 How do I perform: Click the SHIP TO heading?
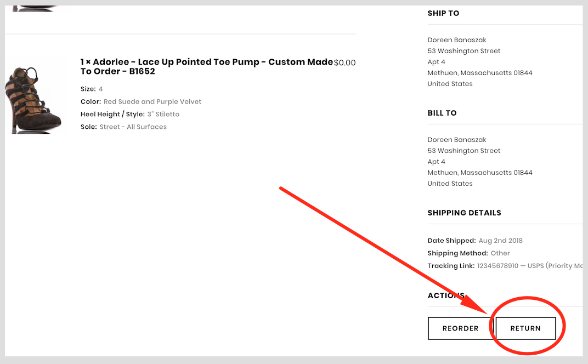(x=443, y=14)
